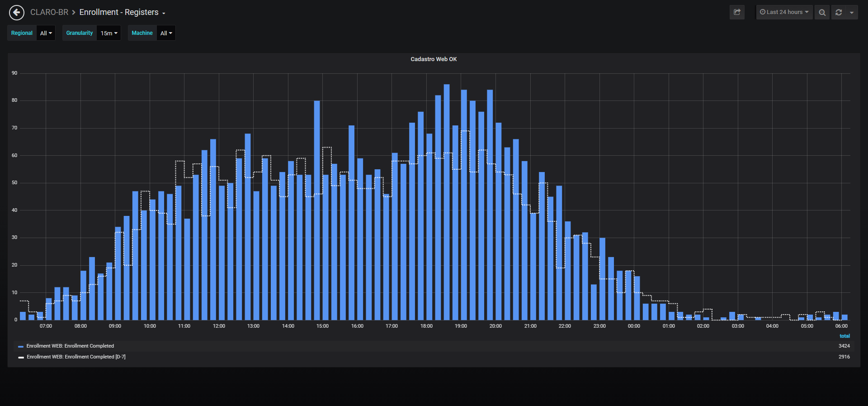Click the back arrow circle icon
Viewport: 868px width, 406px height.
coord(17,13)
